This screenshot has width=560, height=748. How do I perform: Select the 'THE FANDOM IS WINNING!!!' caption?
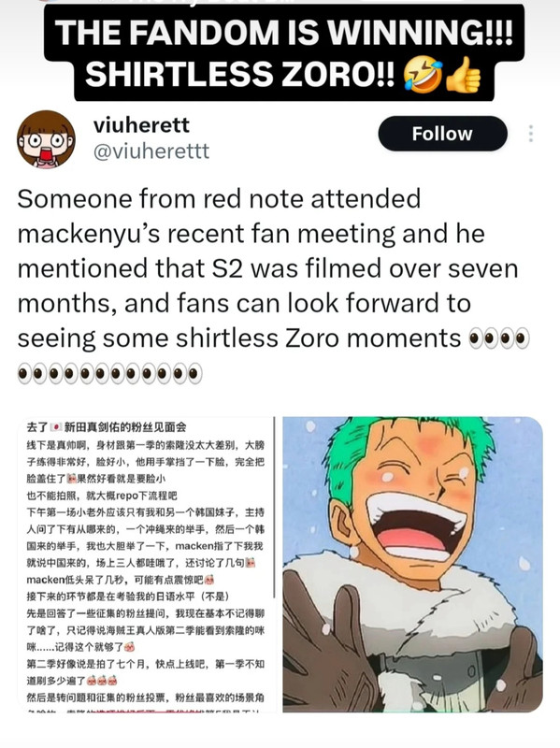pyautogui.click(x=284, y=33)
